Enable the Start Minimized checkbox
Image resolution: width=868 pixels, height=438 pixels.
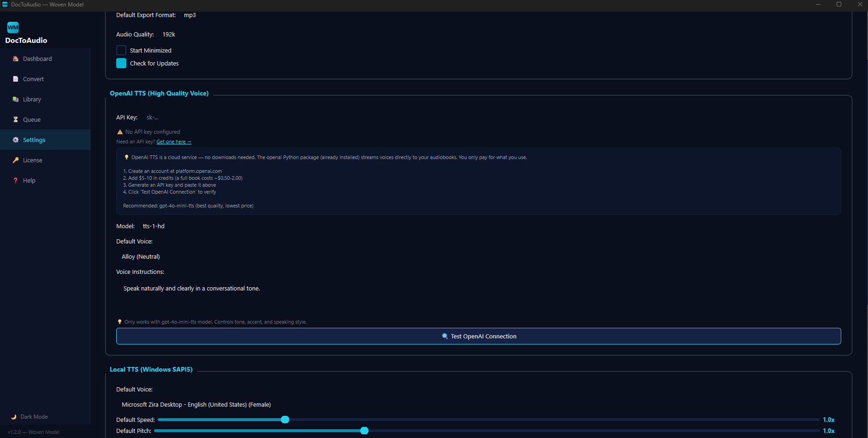[121, 50]
